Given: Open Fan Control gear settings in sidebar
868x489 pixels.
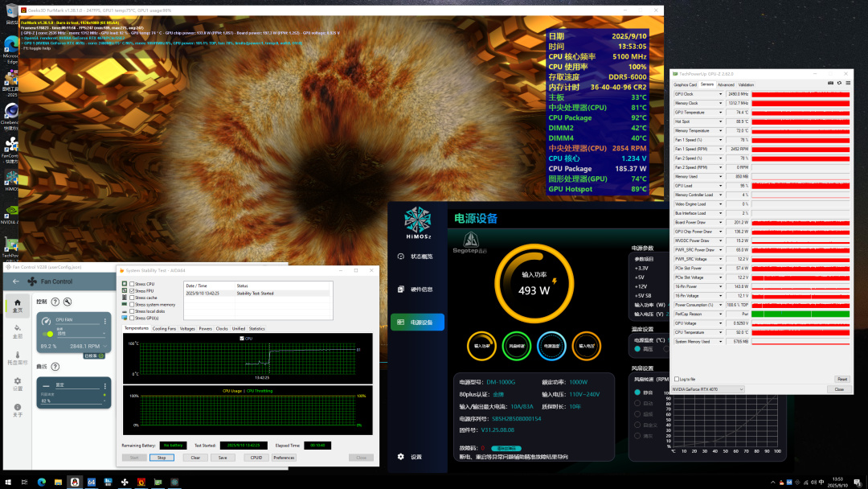Looking at the screenshot, I should [x=18, y=380].
